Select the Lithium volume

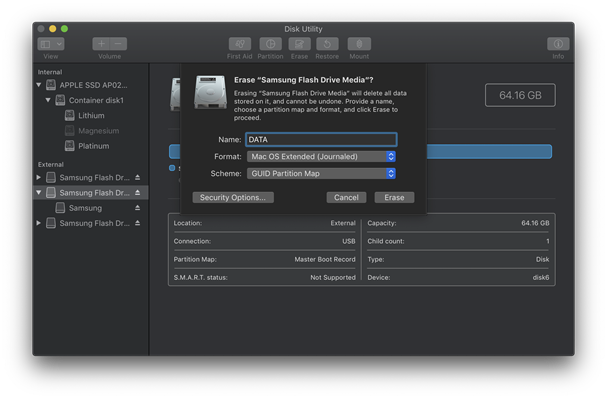[91, 116]
